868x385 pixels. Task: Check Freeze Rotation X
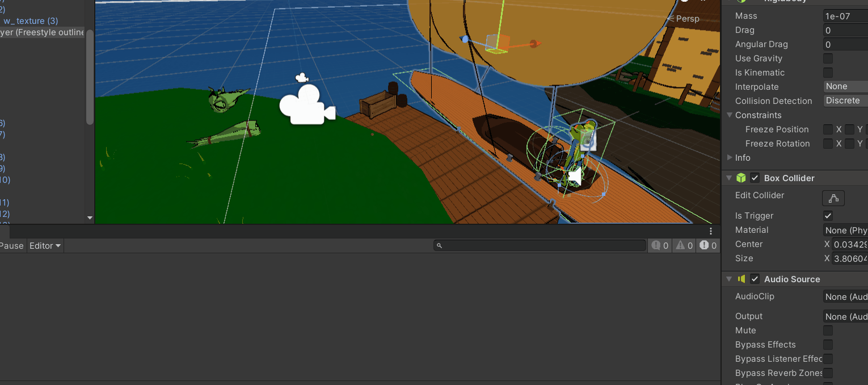pos(828,144)
